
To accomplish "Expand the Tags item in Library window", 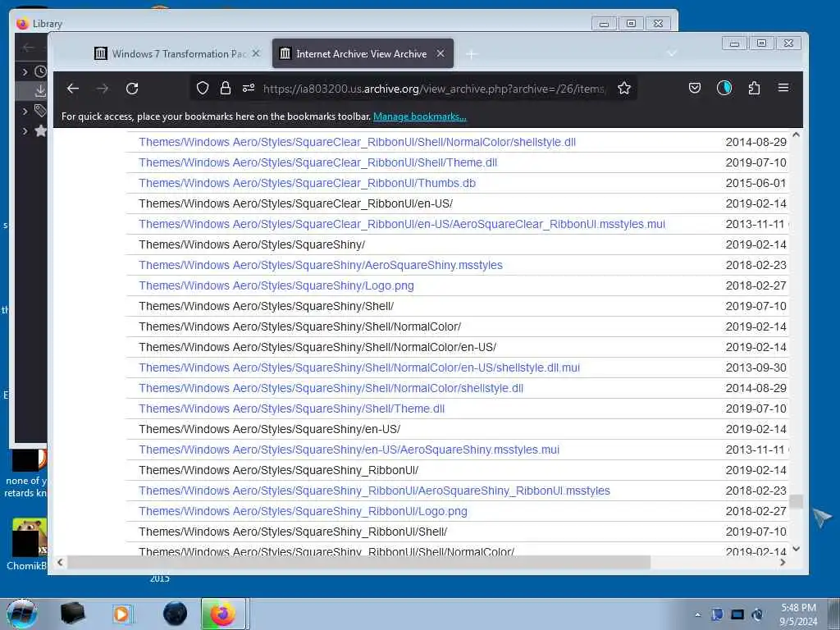I will (25, 111).
